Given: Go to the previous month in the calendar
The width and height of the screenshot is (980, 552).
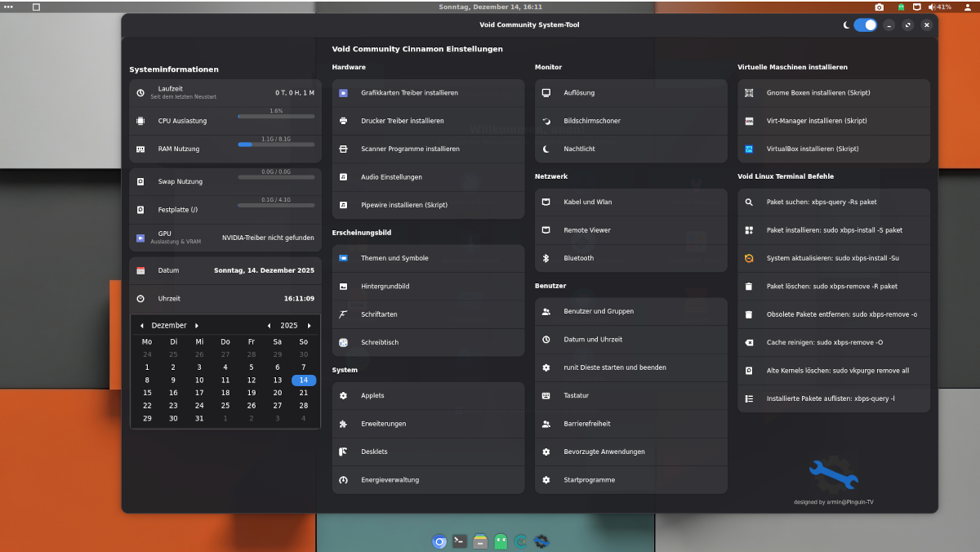Looking at the screenshot, I should pyautogui.click(x=141, y=326).
